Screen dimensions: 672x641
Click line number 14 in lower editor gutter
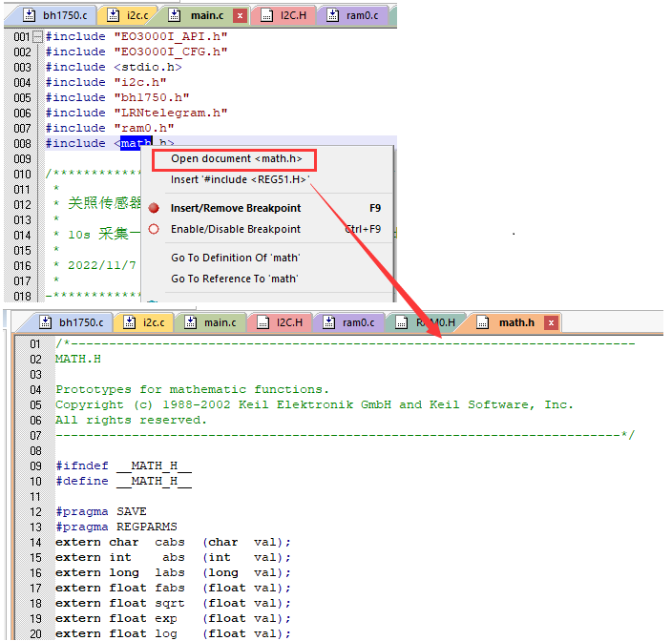(35, 543)
